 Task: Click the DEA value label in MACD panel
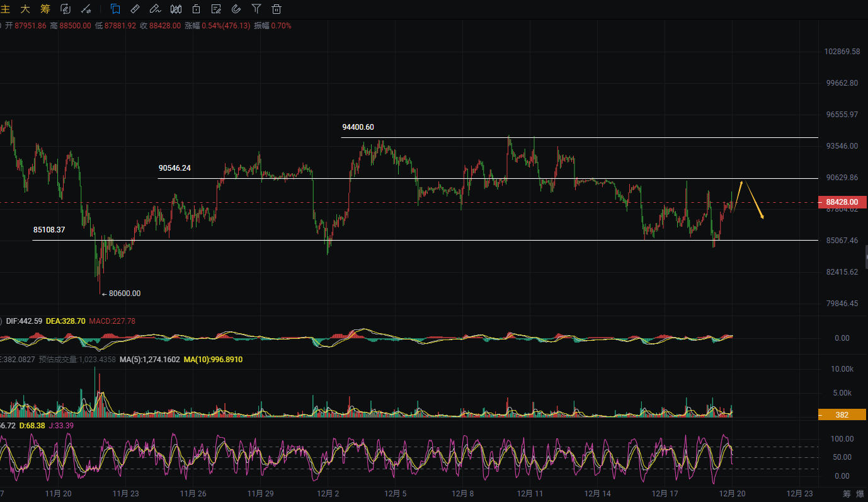click(66, 321)
